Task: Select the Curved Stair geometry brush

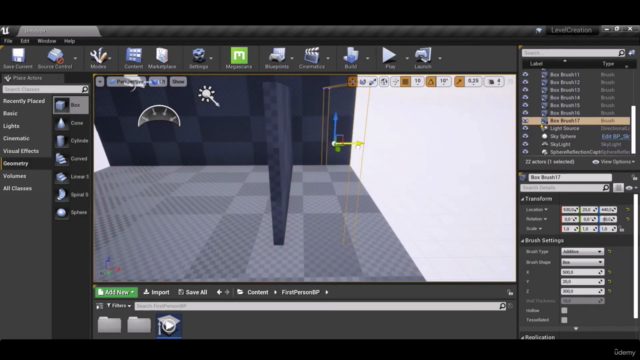Action: point(71,159)
